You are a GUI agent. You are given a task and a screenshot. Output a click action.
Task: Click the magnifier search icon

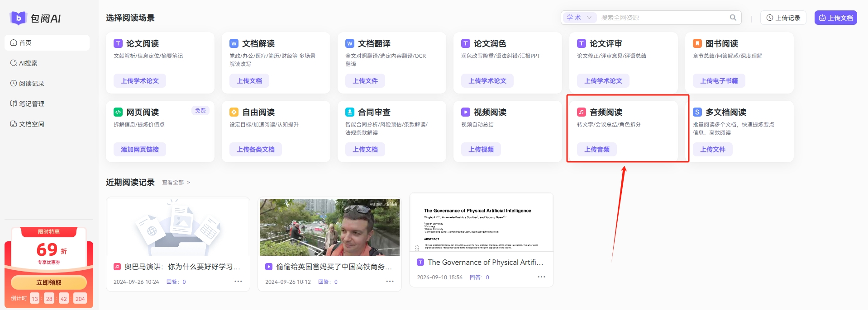[x=733, y=18]
